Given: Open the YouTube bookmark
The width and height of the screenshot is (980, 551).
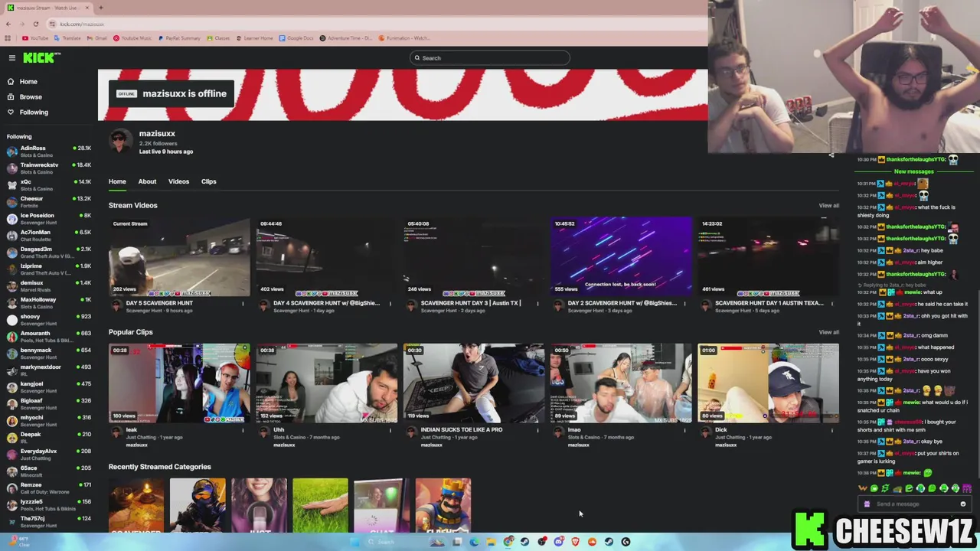Looking at the screenshot, I should tap(35, 38).
